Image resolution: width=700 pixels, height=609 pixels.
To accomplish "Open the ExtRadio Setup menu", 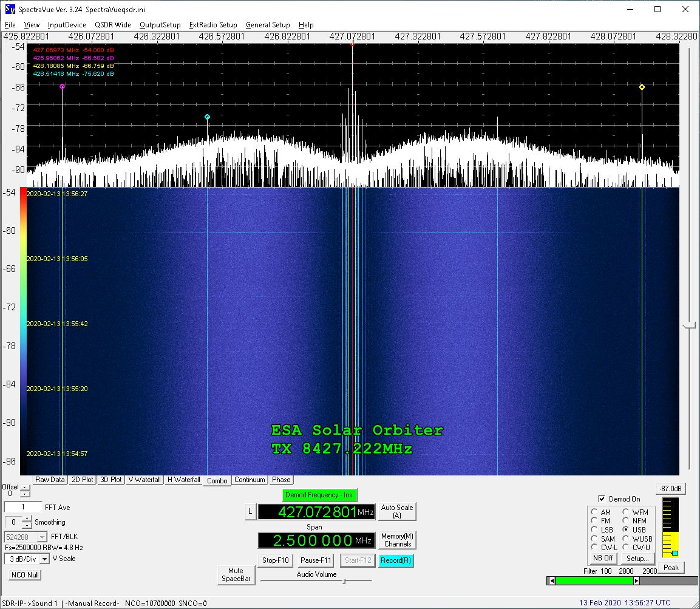I will 213,25.
